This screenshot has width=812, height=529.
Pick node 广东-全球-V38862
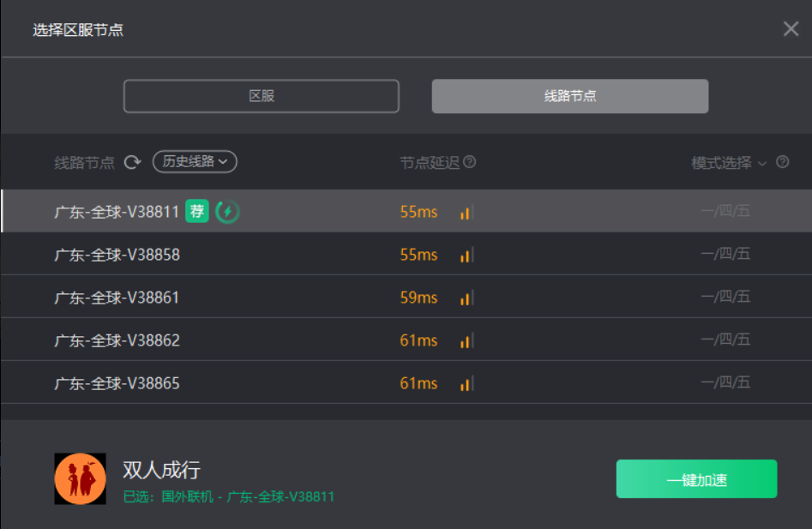pyautogui.click(x=406, y=340)
